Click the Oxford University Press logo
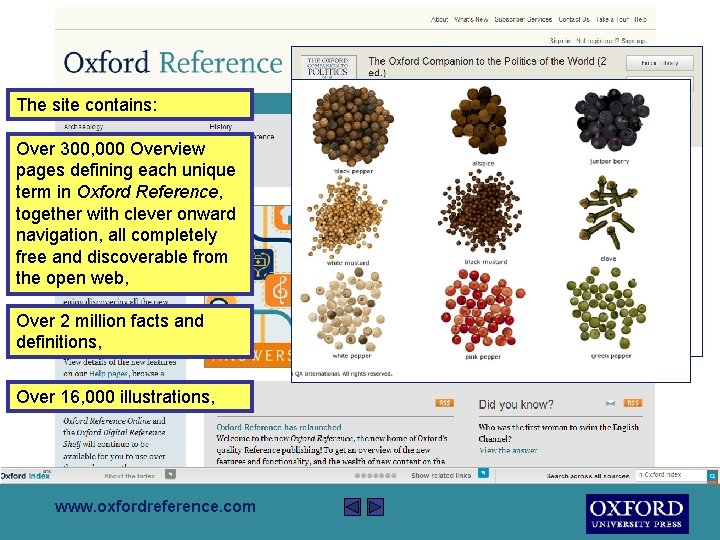This screenshot has width=720, height=540. pos(637,514)
